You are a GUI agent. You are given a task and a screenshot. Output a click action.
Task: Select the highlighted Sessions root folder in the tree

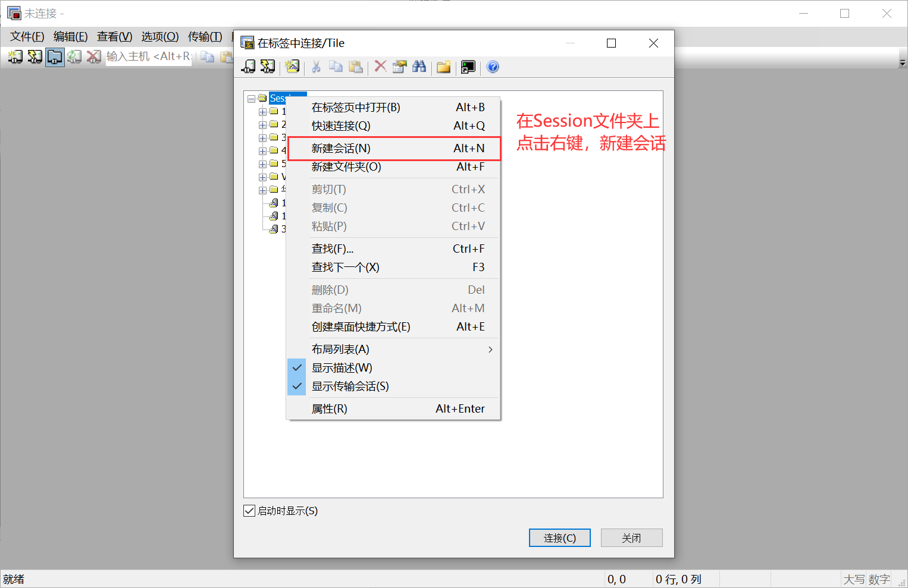(x=288, y=98)
